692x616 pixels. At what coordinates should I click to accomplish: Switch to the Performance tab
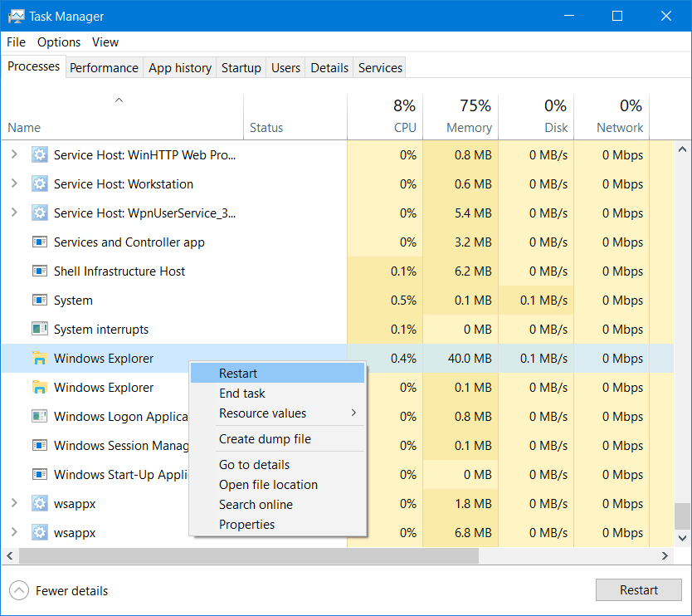click(x=105, y=67)
